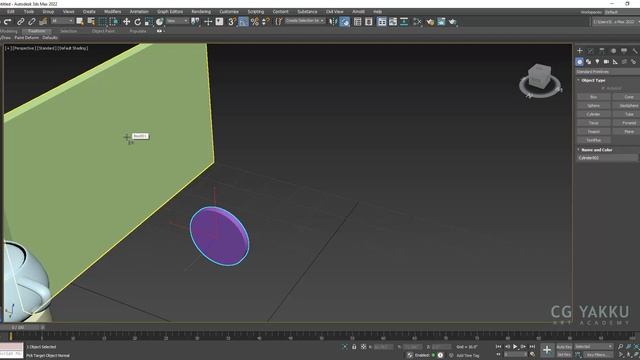
Task: Click the Redo arrow icon
Action: [x=8, y=22]
